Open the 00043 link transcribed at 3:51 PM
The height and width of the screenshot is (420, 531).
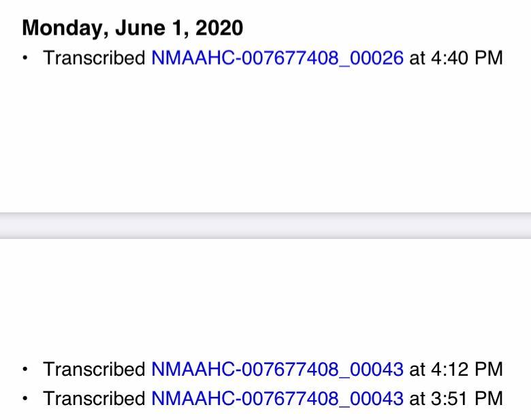277,398
